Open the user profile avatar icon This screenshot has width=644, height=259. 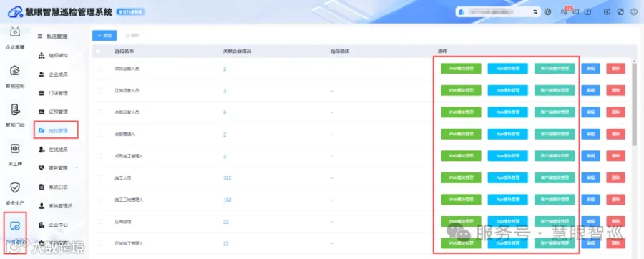(x=633, y=12)
